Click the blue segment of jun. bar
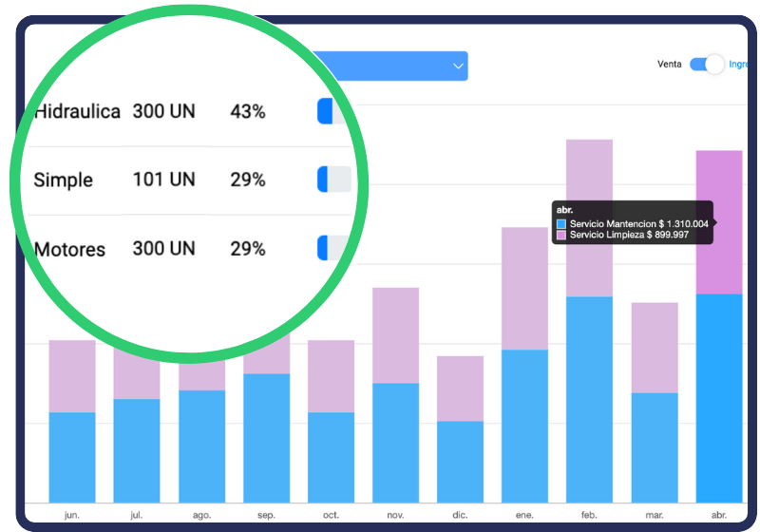The height and width of the screenshot is (532, 760). tap(72, 457)
